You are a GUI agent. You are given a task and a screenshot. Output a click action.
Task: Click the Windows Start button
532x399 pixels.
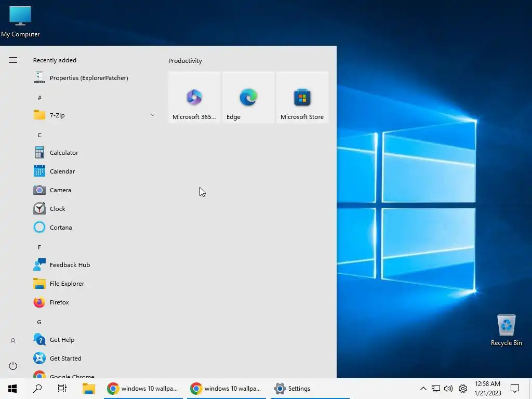coord(12,389)
